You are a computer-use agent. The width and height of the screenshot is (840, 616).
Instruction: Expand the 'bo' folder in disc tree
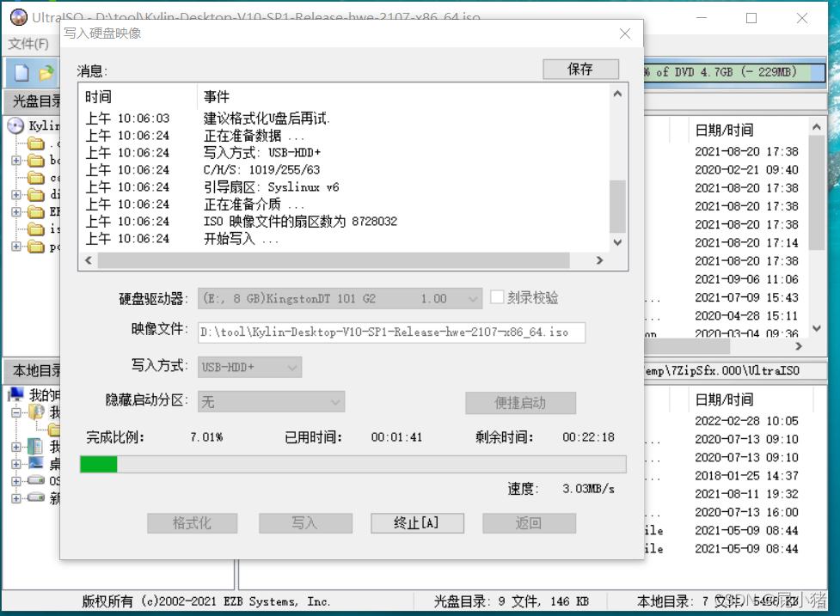tap(16, 160)
